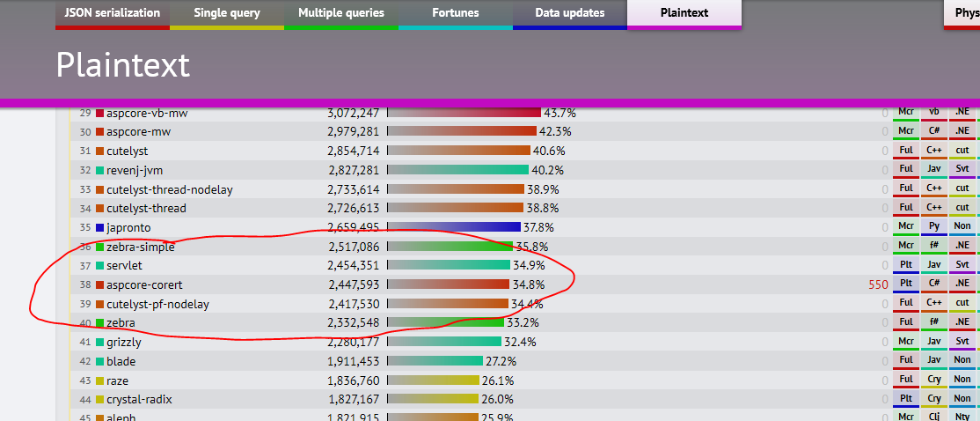Click the 1,911,453 result value
The height and width of the screenshot is (421, 980).
tap(353, 362)
